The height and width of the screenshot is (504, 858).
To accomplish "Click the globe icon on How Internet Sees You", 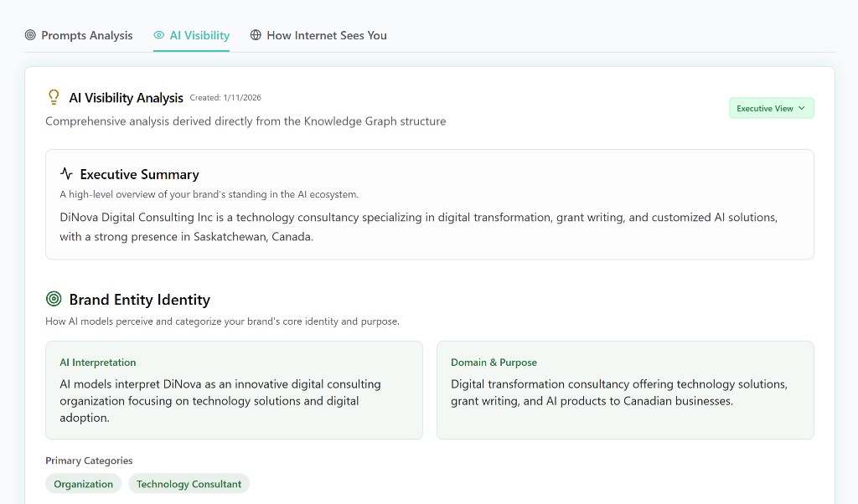I will click(256, 35).
